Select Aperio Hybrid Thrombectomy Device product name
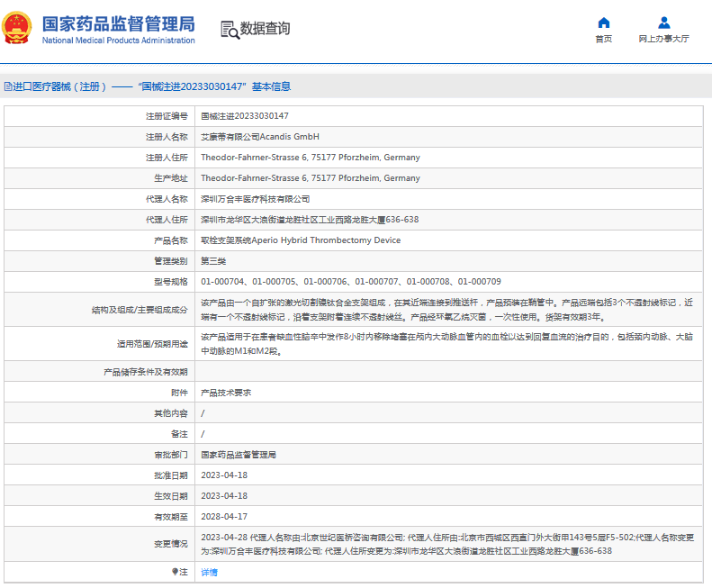 tap(301, 240)
